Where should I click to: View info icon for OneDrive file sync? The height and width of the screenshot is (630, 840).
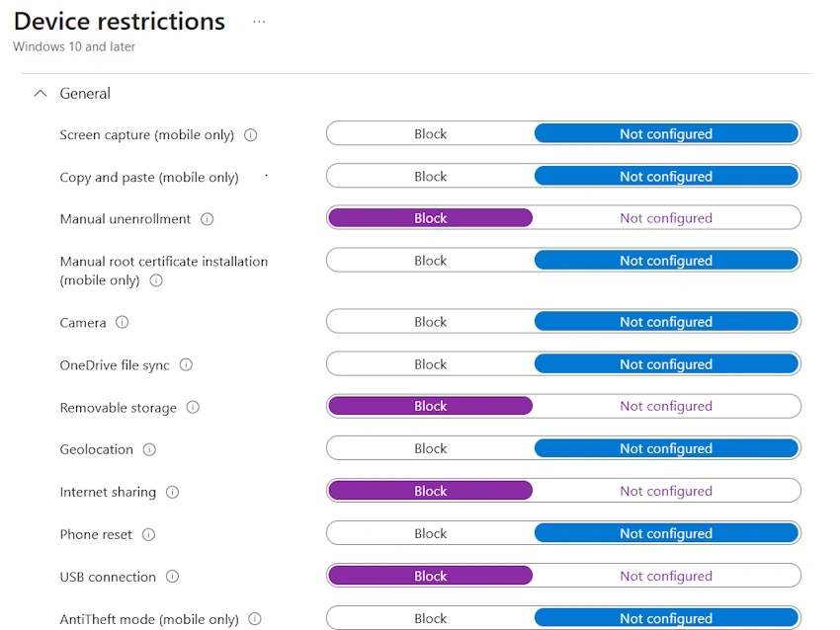[x=186, y=364]
